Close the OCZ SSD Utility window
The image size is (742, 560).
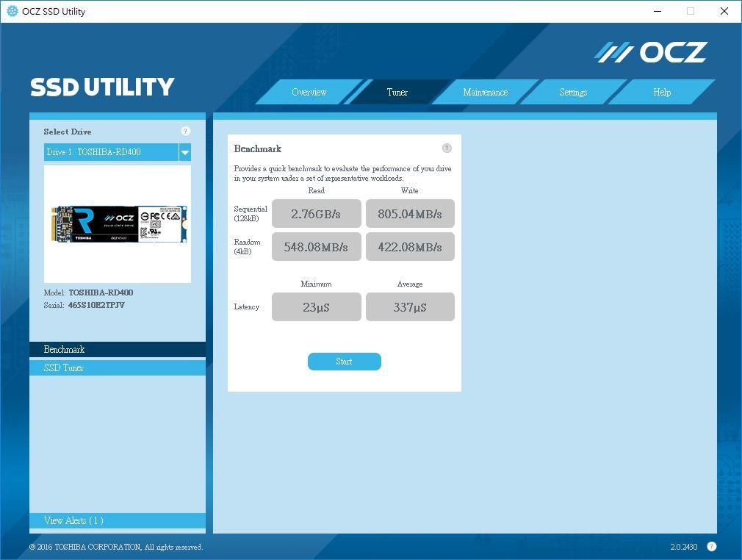(x=724, y=11)
